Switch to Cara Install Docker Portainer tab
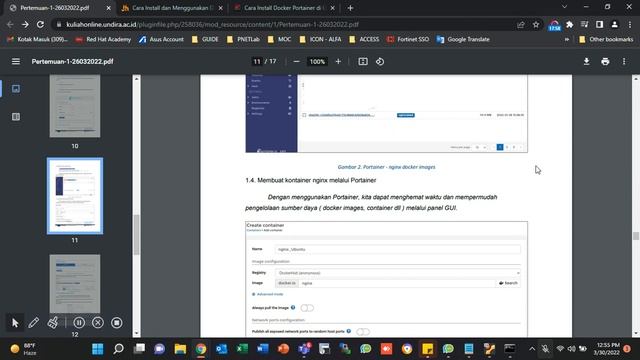 coord(284,8)
